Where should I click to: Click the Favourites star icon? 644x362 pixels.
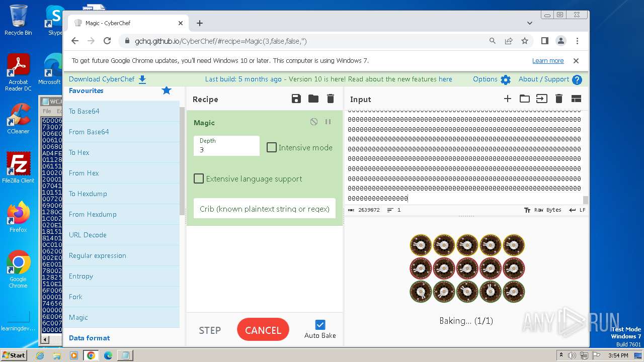167,90
